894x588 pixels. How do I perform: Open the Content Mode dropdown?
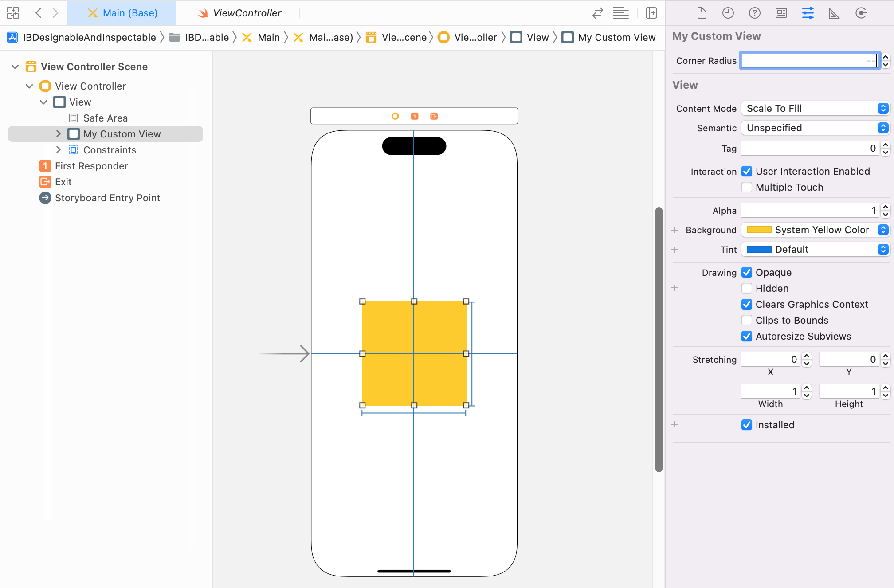[x=815, y=108]
